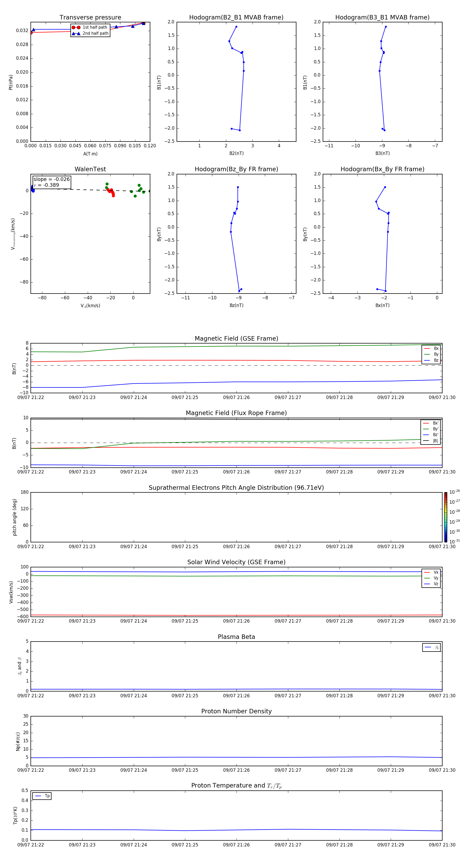Click the Suprathermal Electrons Pitch Angle title

coord(236,488)
